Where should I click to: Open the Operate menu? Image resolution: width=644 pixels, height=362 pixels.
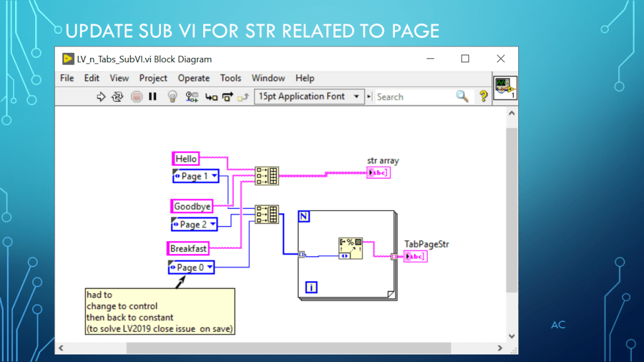click(194, 78)
